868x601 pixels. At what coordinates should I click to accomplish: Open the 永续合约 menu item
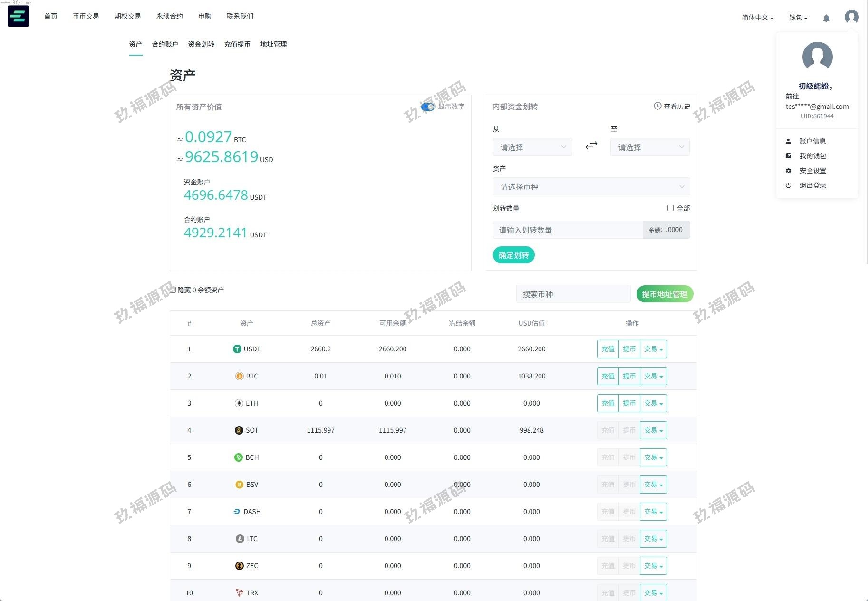click(169, 16)
